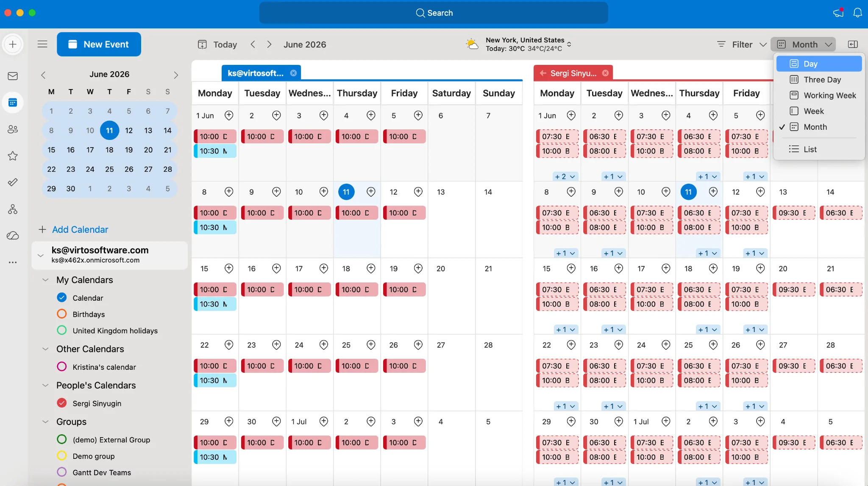The image size is (868, 486).
Task: Click the announcements megaphone icon
Action: coord(838,13)
